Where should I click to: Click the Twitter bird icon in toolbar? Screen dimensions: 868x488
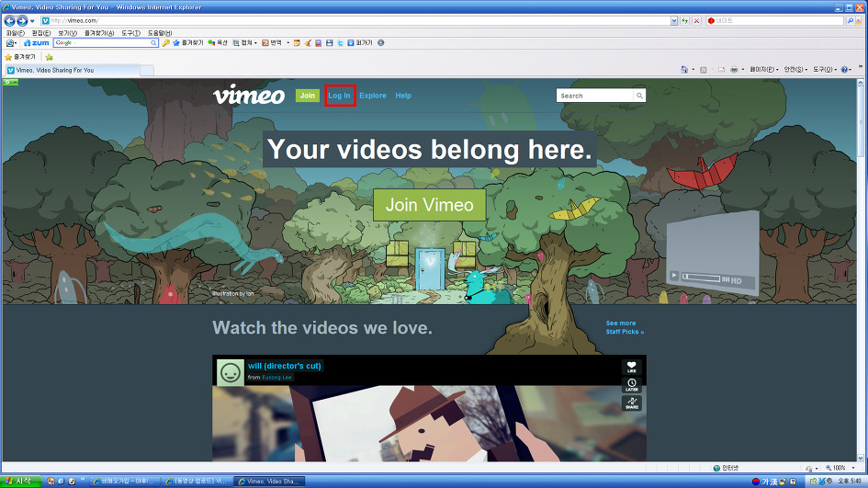[340, 42]
